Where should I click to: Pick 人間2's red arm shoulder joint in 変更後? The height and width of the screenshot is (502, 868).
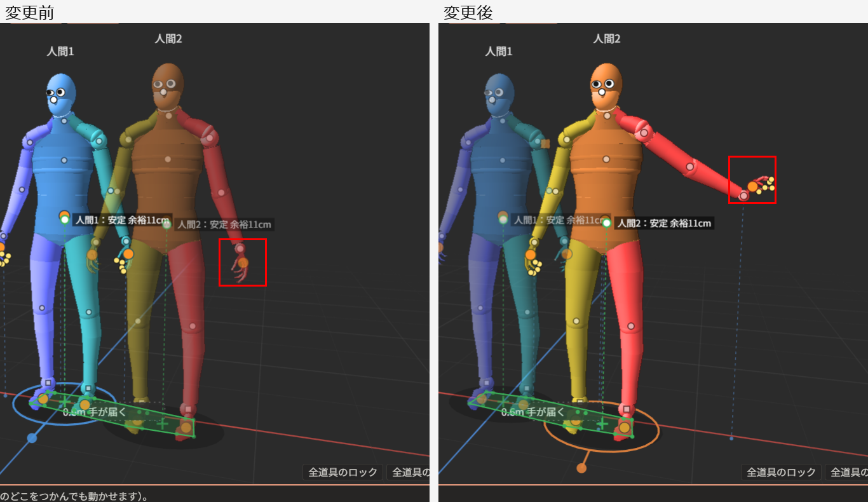[642, 133]
